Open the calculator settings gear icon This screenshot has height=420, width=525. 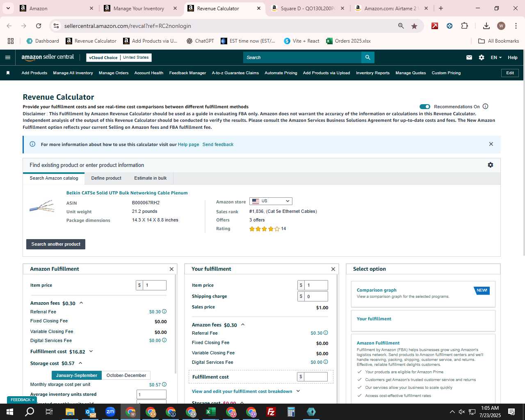coord(490,165)
